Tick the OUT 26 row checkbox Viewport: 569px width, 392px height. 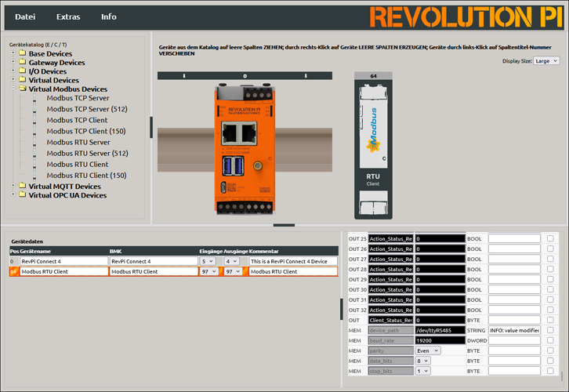pyautogui.click(x=550, y=249)
